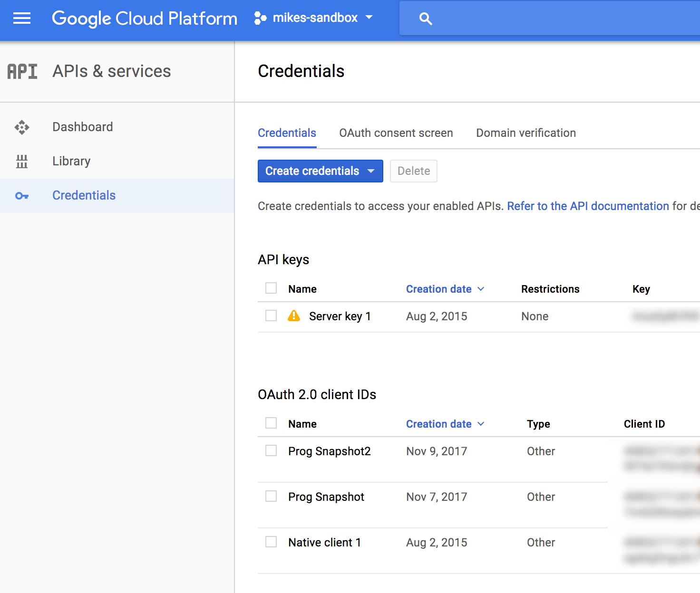Click the Nov 9, 2017 date cell
The width and height of the screenshot is (700, 593).
437,451
